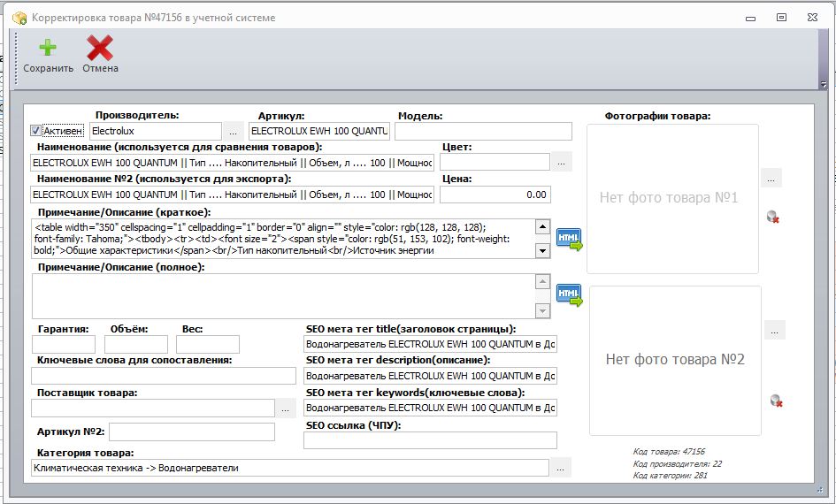Click the Категория товара field
836x504 pixels.
point(290,468)
